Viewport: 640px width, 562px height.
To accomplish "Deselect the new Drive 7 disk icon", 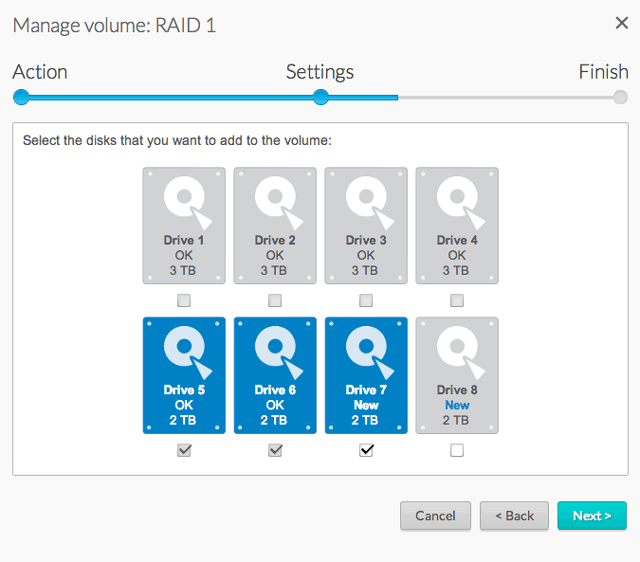I will pos(366,375).
